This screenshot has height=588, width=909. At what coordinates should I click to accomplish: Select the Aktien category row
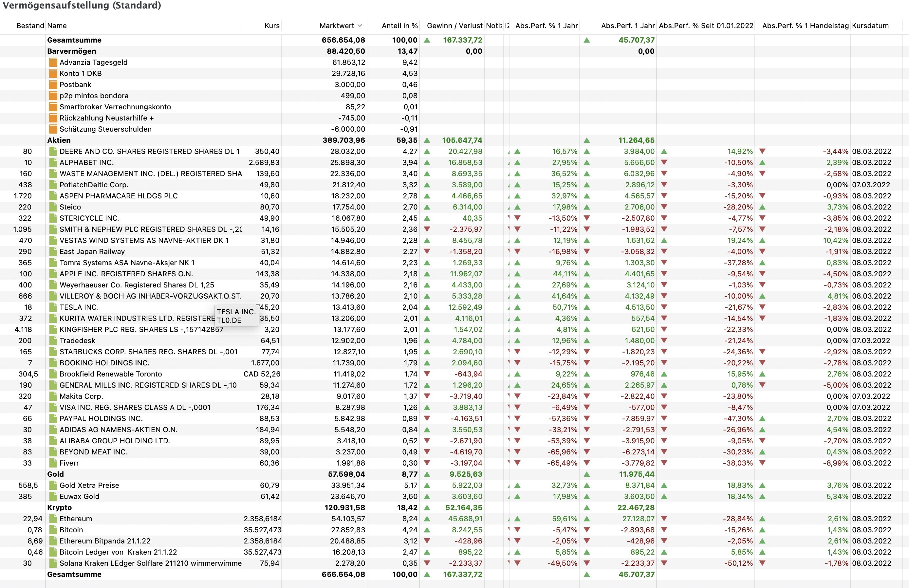point(59,140)
